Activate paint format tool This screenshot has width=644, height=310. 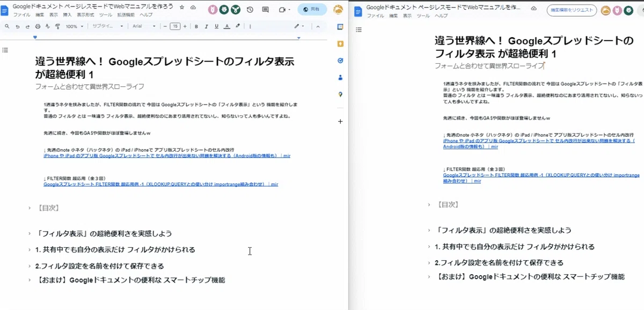pyautogui.click(x=57, y=26)
